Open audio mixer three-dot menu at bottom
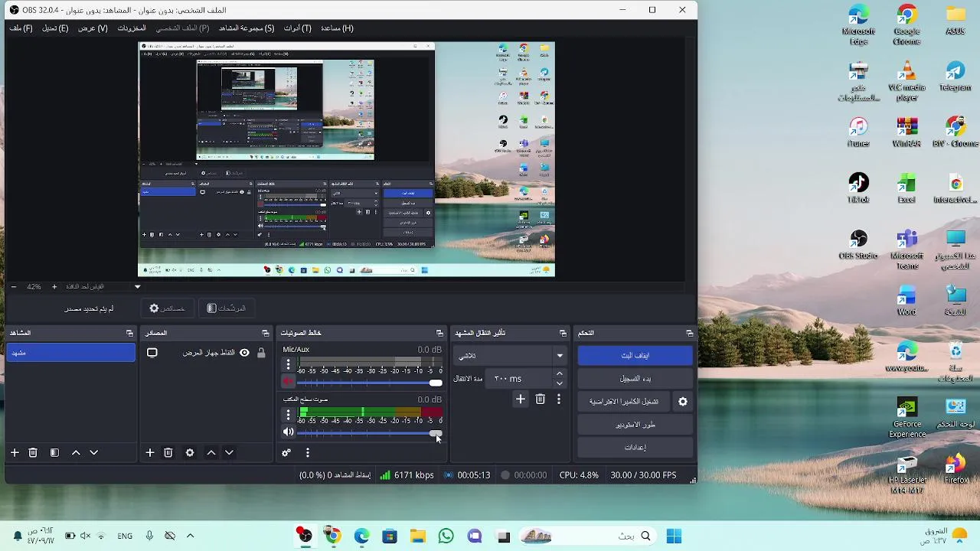This screenshot has width=980, height=551. [x=308, y=452]
